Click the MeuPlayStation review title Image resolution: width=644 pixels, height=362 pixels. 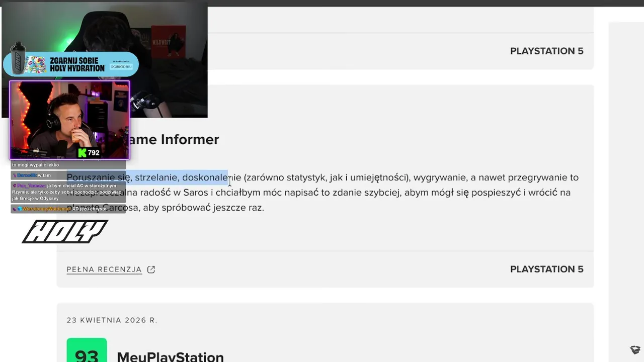tap(170, 357)
